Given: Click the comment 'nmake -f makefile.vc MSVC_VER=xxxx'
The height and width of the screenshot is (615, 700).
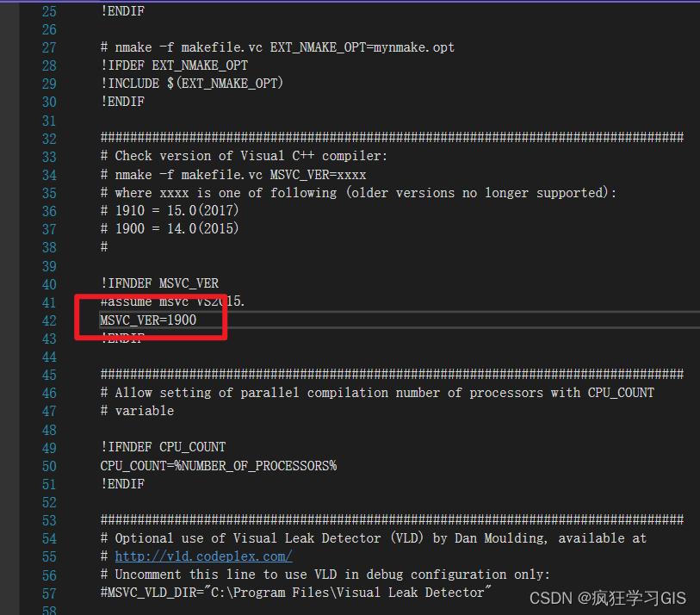Looking at the screenshot, I should [x=240, y=174].
